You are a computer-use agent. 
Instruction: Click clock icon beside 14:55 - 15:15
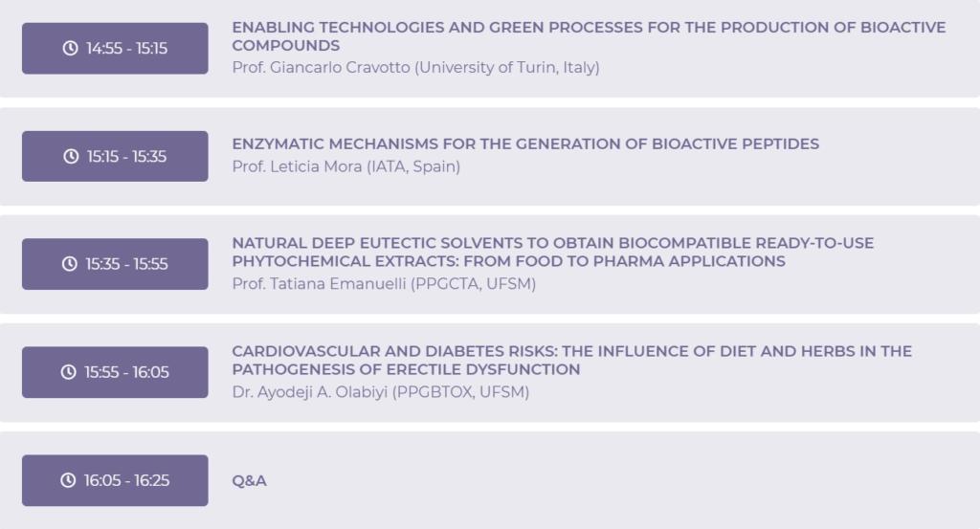coord(70,48)
